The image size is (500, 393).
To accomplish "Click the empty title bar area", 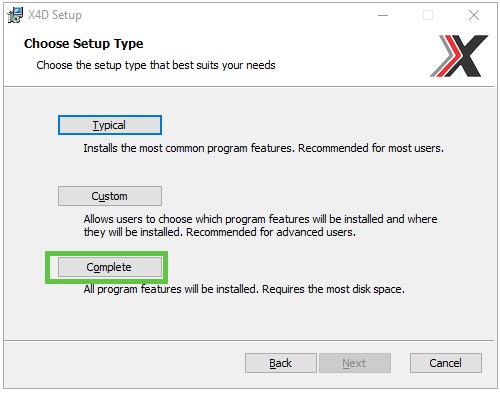I will pos(227,15).
